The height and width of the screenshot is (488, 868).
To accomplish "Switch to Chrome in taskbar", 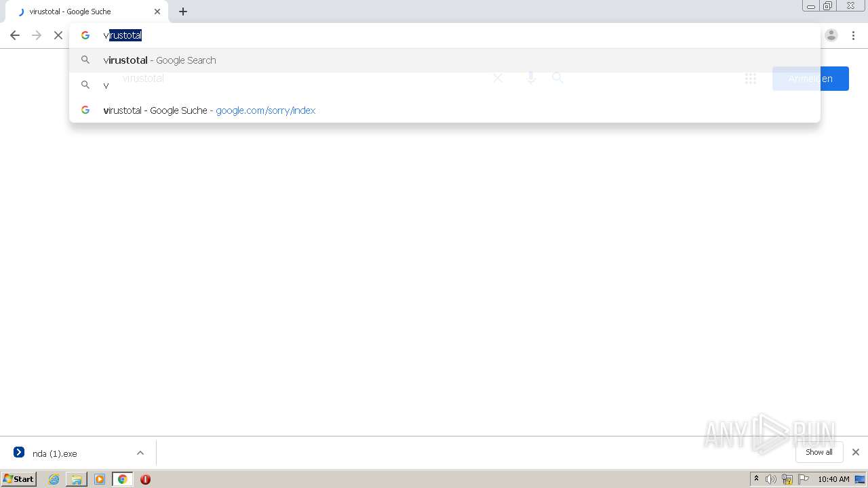I will coord(123,479).
